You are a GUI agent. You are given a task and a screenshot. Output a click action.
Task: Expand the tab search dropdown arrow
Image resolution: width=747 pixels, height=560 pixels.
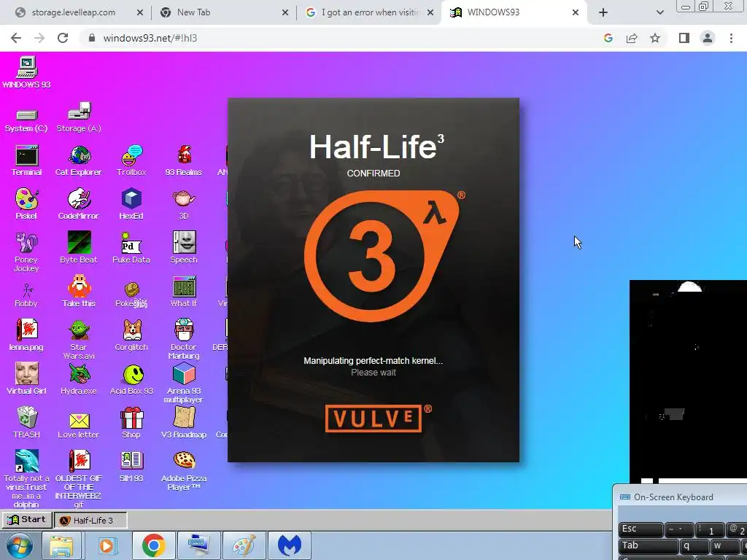[x=659, y=12]
